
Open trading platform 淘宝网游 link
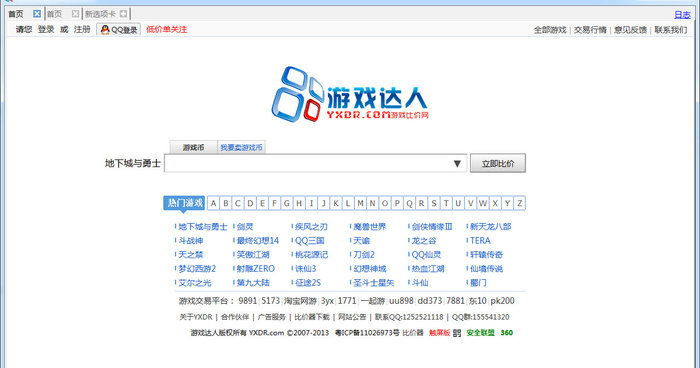pyautogui.click(x=300, y=301)
